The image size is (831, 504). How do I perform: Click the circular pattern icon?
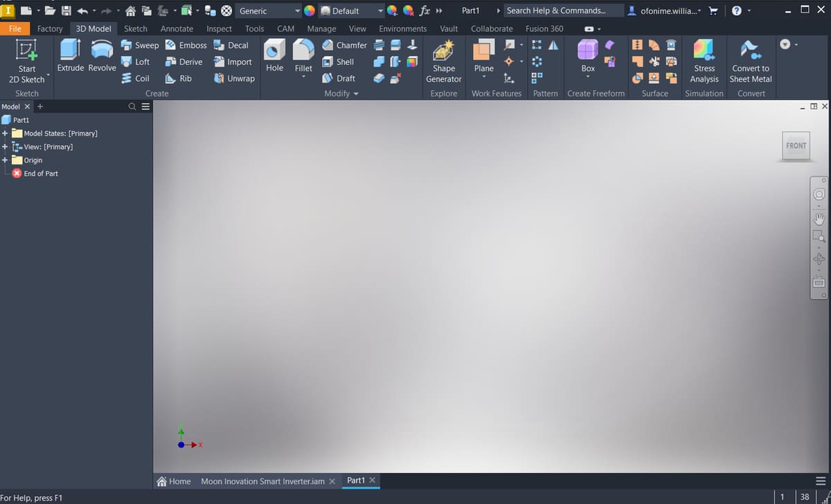(537, 62)
